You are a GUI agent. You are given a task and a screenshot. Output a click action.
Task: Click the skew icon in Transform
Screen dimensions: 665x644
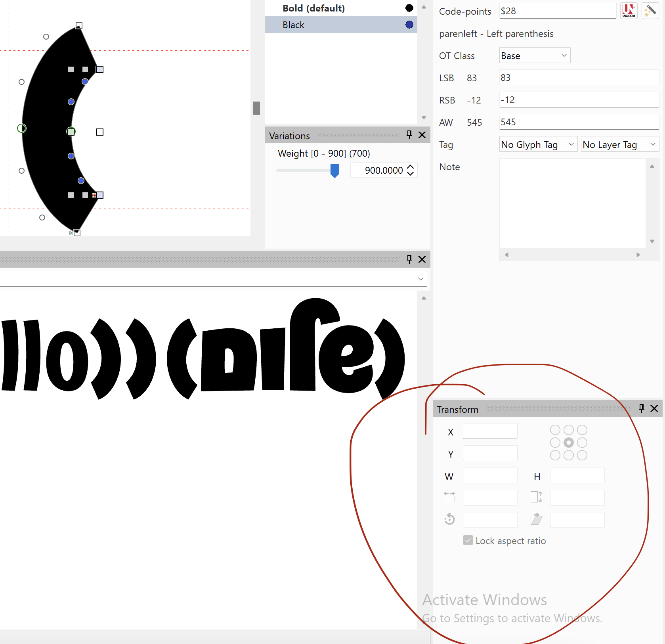point(536,519)
